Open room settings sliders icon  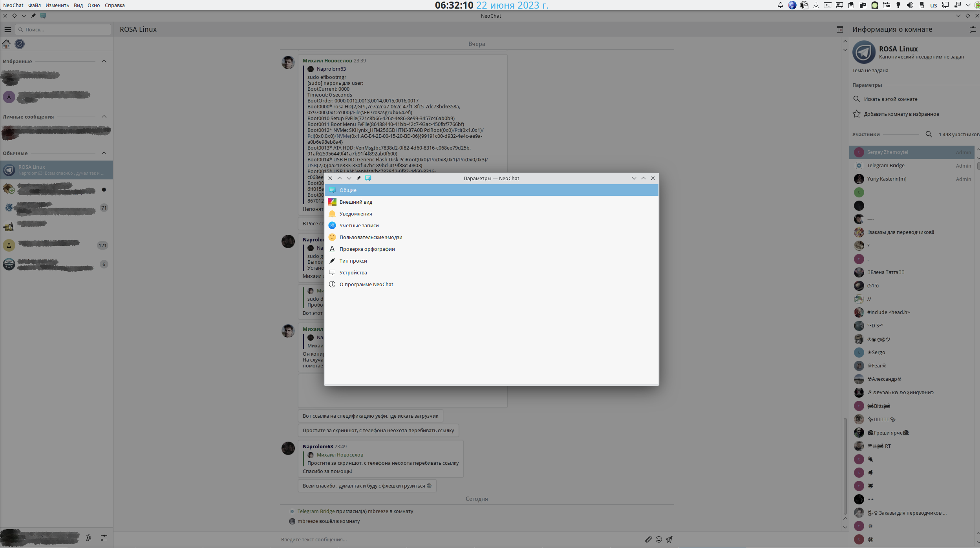[x=973, y=29]
